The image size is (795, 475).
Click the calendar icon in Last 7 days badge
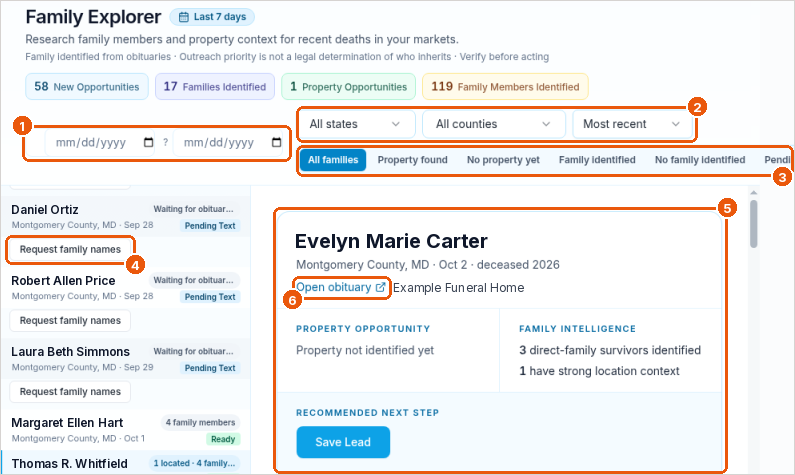pyautogui.click(x=184, y=17)
